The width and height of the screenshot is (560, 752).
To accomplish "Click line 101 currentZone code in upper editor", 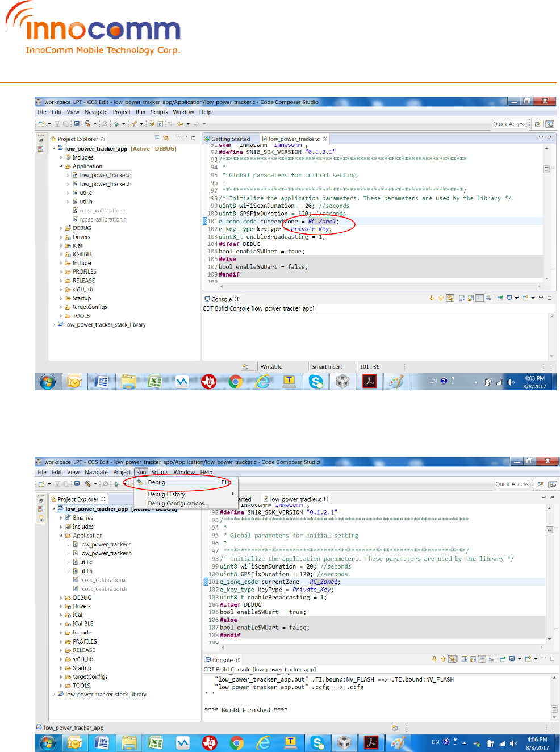I will point(279,222).
